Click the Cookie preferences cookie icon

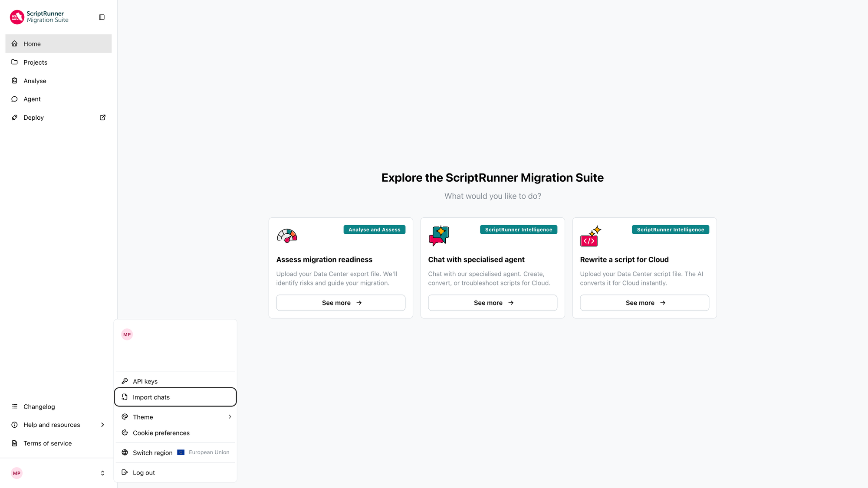pos(125,433)
